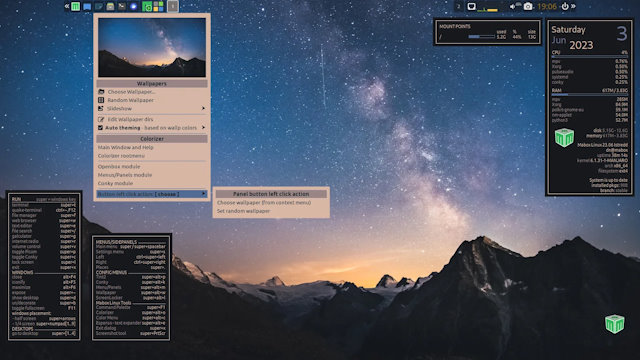Open Main Window and Help
Screen dimensions: 640x360
coord(152,147)
